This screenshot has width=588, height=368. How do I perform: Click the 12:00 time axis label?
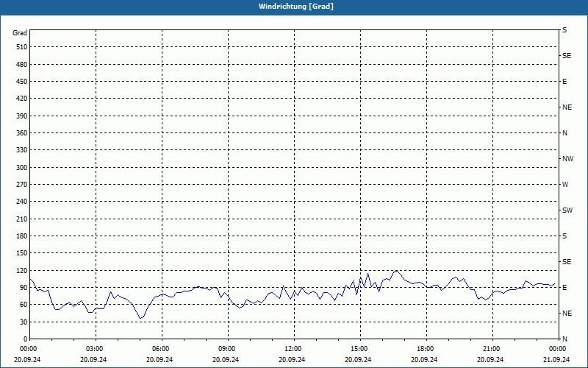point(292,349)
